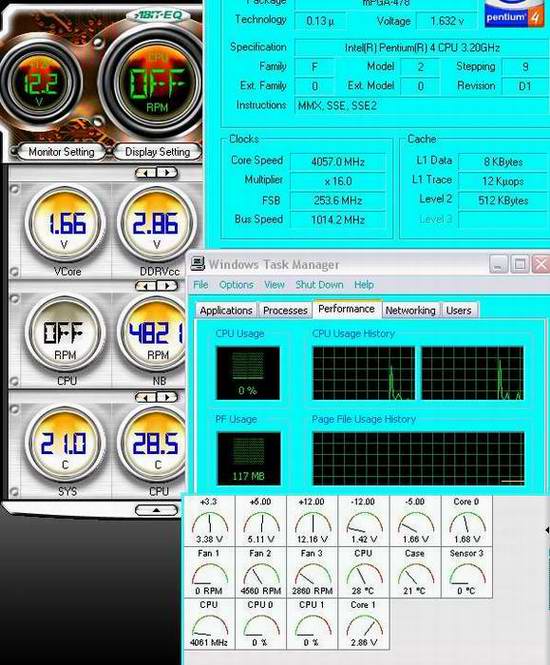Image resolution: width=550 pixels, height=665 pixels.
Task: Click the -5.00 voltage dial
Action: pyautogui.click(x=415, y=521)
